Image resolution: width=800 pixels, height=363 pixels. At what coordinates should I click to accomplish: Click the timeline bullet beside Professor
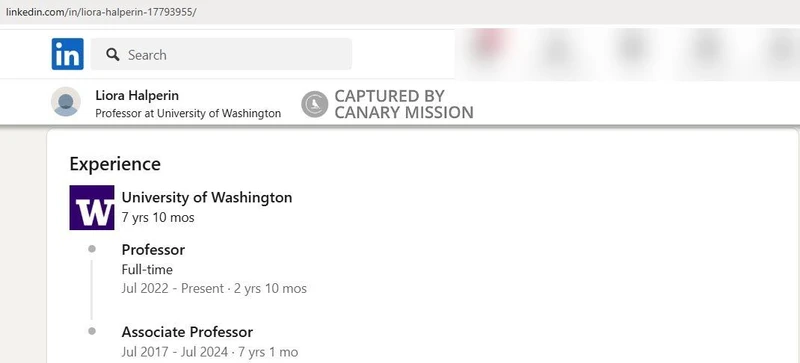pos(92,249)
